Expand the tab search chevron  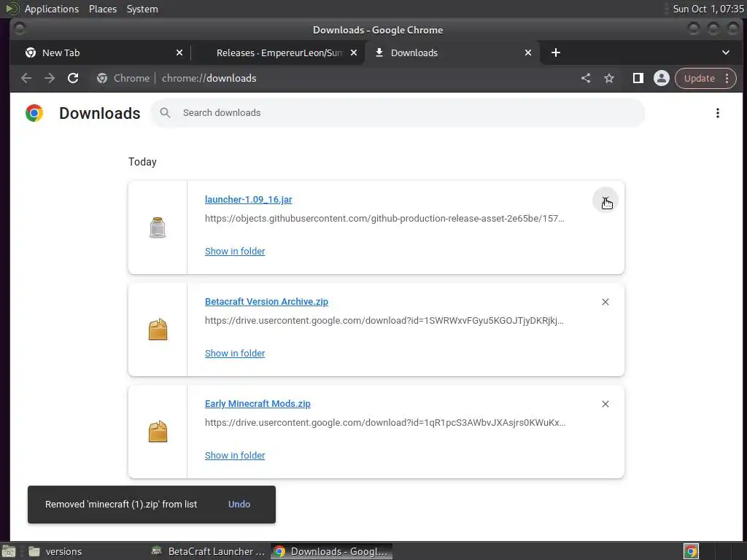726,52
